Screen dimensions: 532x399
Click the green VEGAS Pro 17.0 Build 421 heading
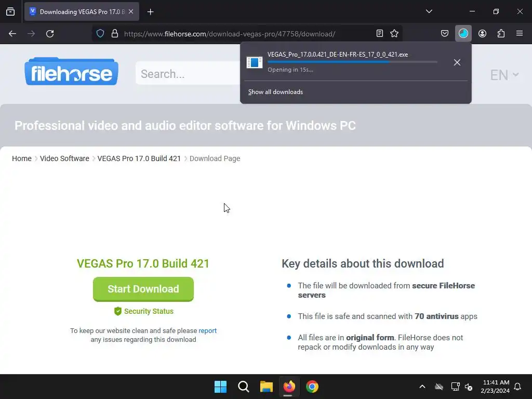point(143,263)
